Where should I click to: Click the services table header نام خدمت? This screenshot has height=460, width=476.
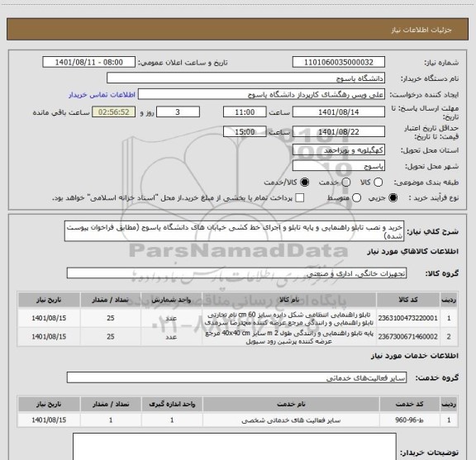click(x=291, y=404)
